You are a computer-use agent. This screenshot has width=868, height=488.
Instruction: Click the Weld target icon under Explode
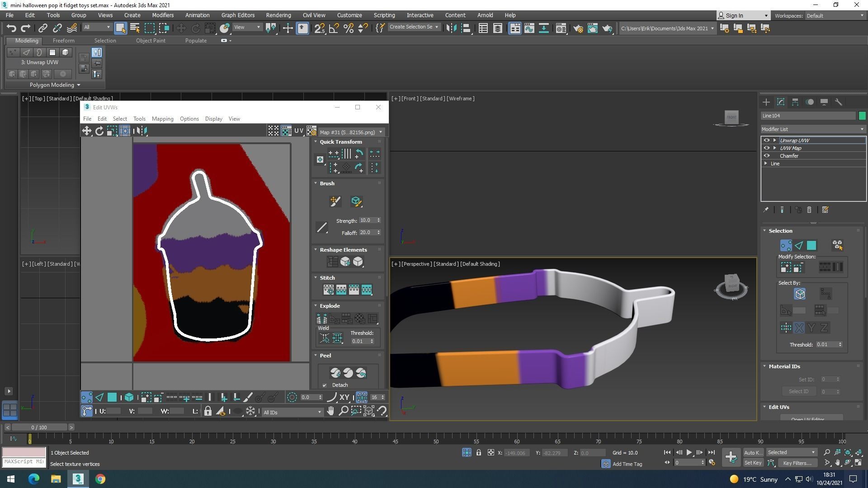coord(324,338)
